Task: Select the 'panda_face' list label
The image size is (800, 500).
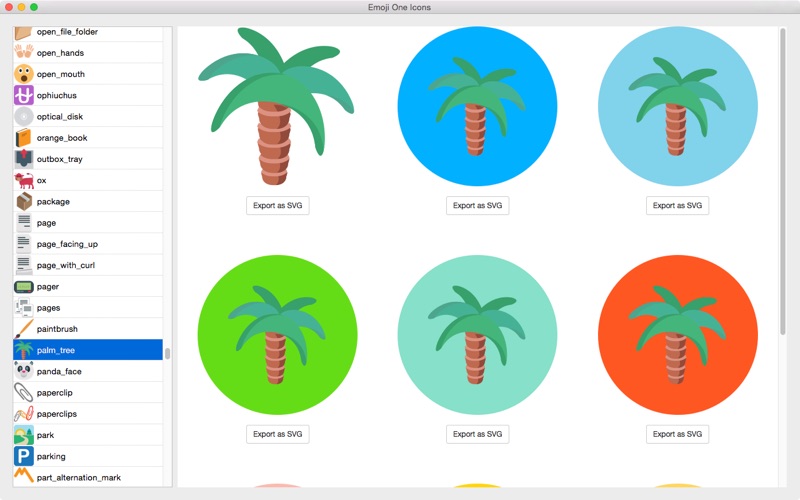Action: [x=59, y=371]
